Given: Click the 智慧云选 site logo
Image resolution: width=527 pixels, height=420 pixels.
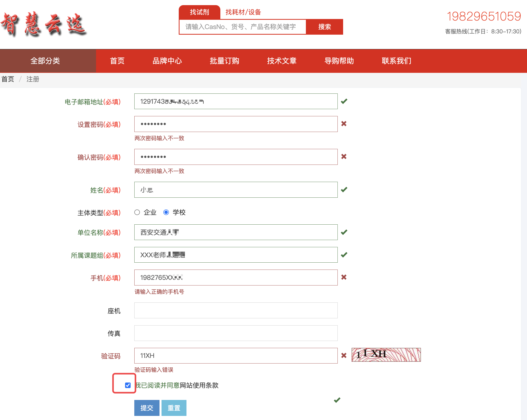Looking at the screenshot, I should click(44, 24).
